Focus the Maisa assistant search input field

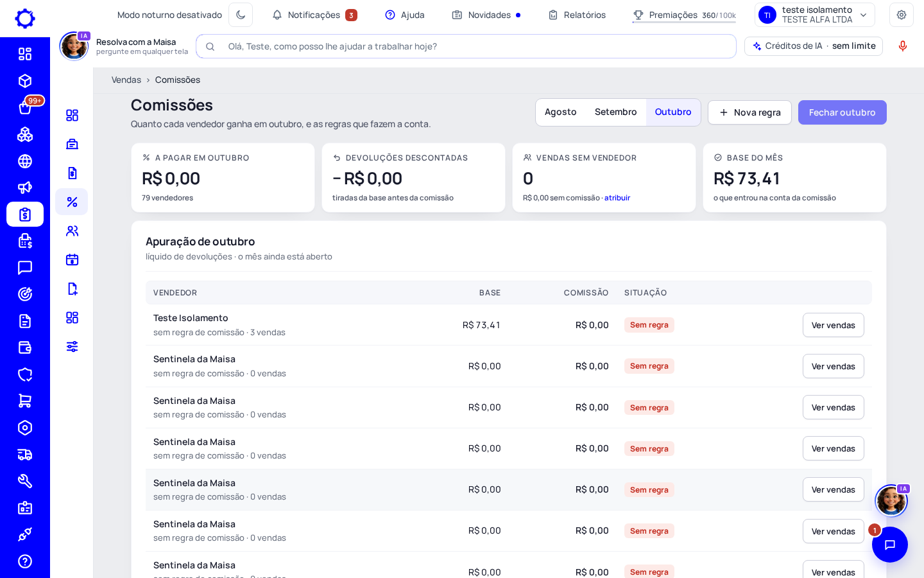[x=466, y=46]
